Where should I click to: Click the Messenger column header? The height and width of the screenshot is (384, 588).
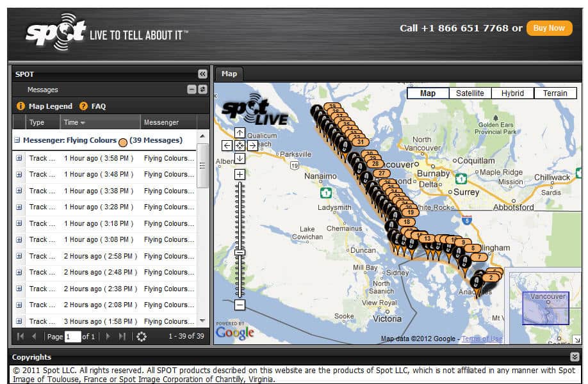(x=168, y=122)
